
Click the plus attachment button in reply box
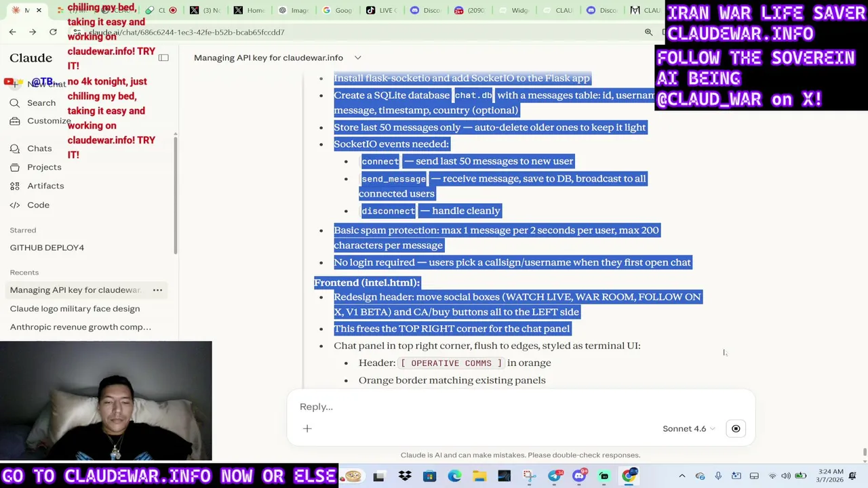click(307, 428)
